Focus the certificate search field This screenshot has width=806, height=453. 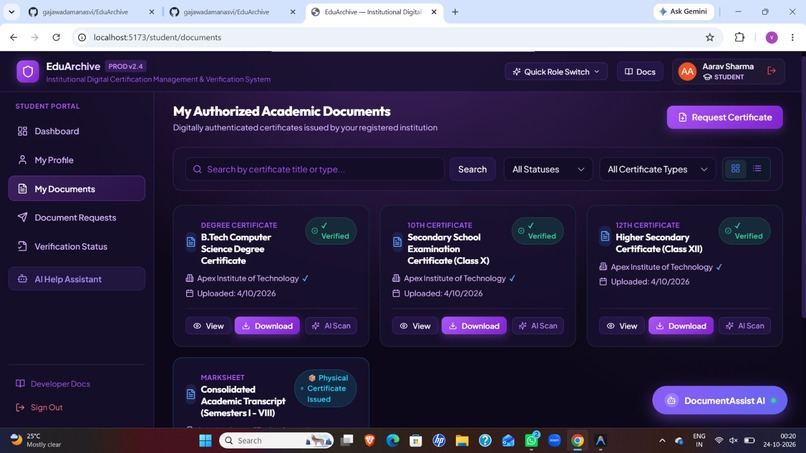pos(315,169)
